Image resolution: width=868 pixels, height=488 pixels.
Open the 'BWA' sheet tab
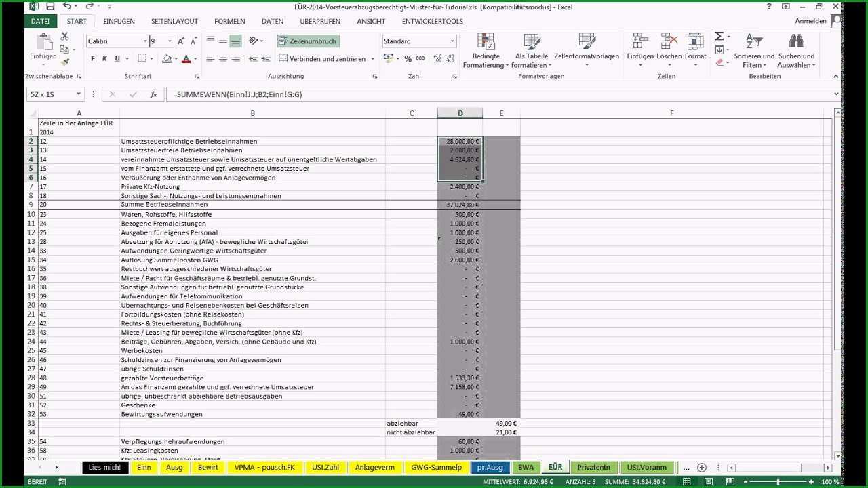tap(526, 468)
